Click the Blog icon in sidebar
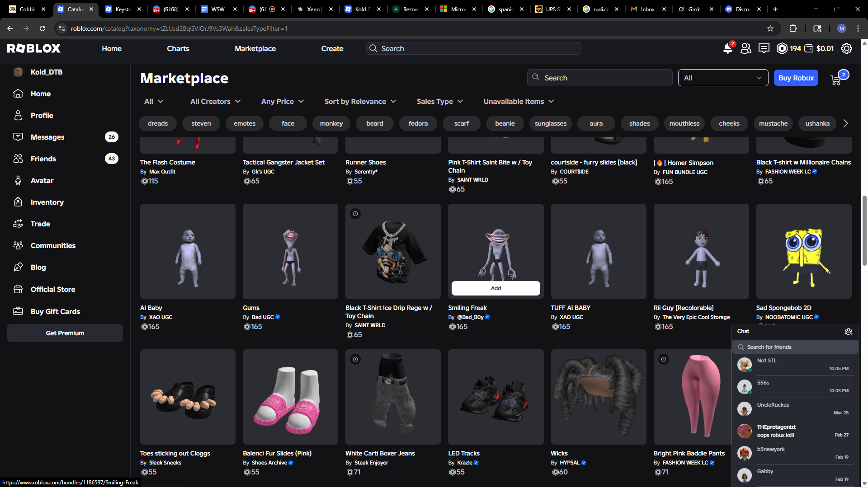Screen dimensions: 868x488 [x=18, y=267]
